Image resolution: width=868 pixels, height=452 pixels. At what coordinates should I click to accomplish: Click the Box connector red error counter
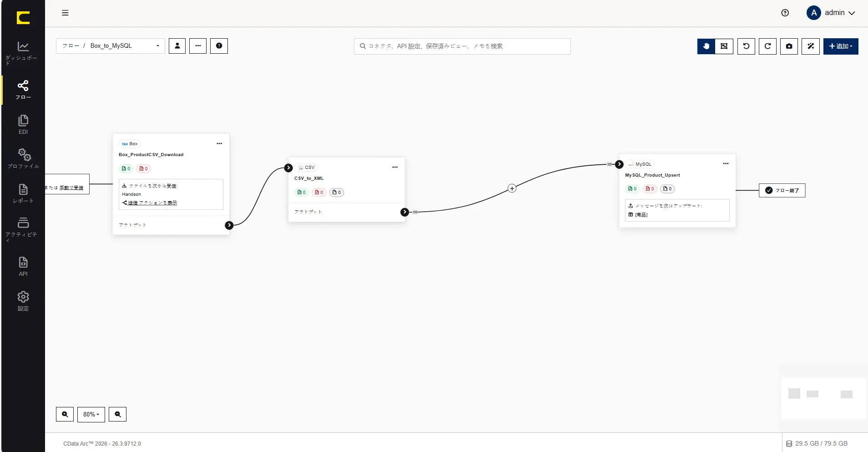[143, 169]
